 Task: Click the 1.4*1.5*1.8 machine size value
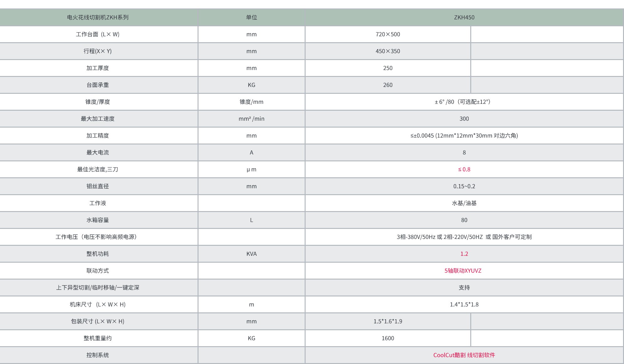point(464,304)
